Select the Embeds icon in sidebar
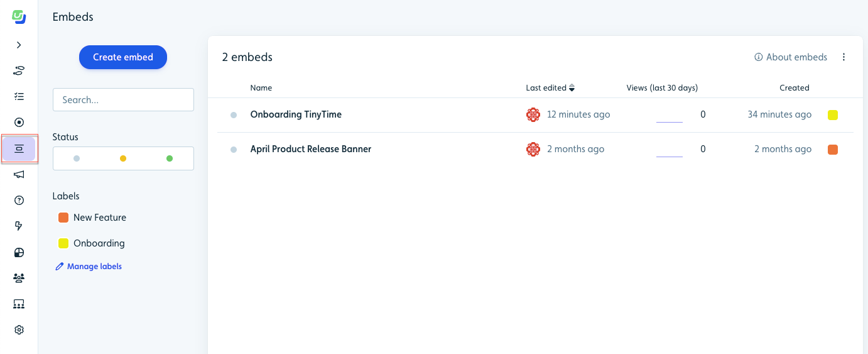This screenshot has width=868, height=354. [x=19, y=148]
